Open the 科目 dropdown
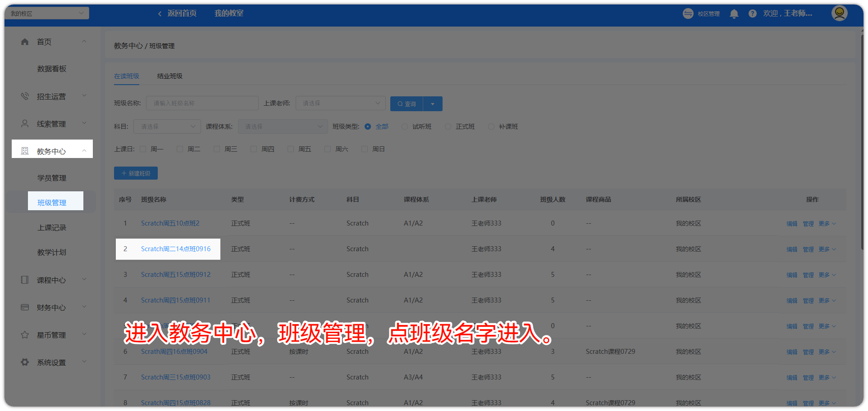 coord(167,126)
